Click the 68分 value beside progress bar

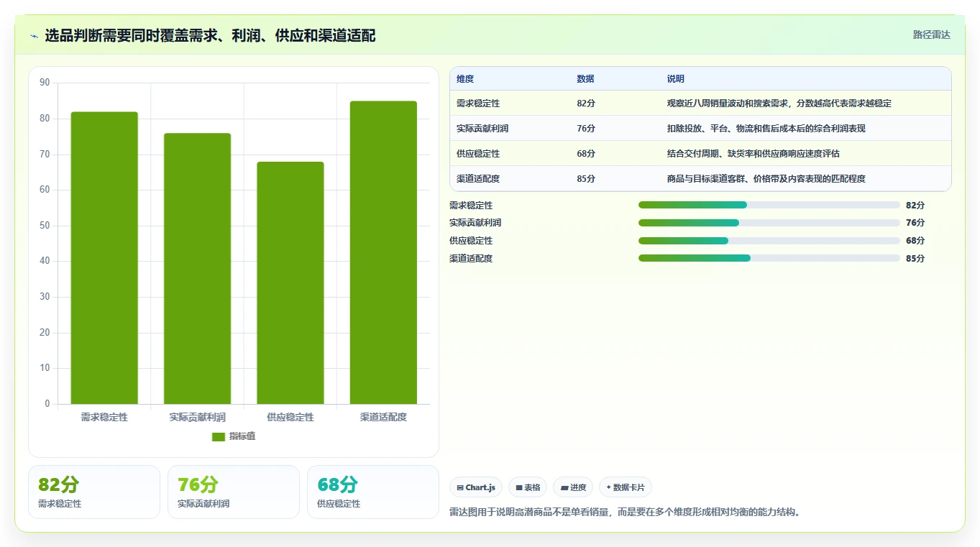915,241
